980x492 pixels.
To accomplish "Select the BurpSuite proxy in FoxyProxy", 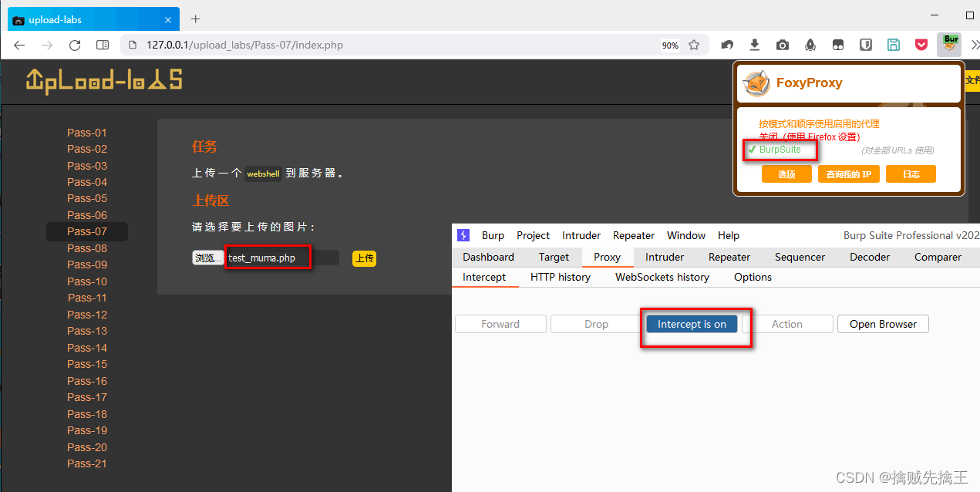I will 780,150.
